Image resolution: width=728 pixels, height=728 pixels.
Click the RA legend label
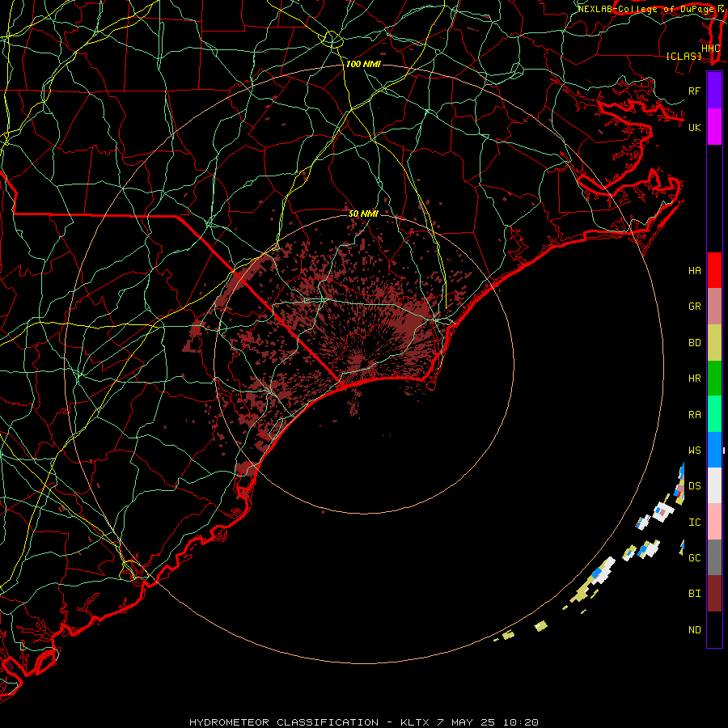(694, 415)
